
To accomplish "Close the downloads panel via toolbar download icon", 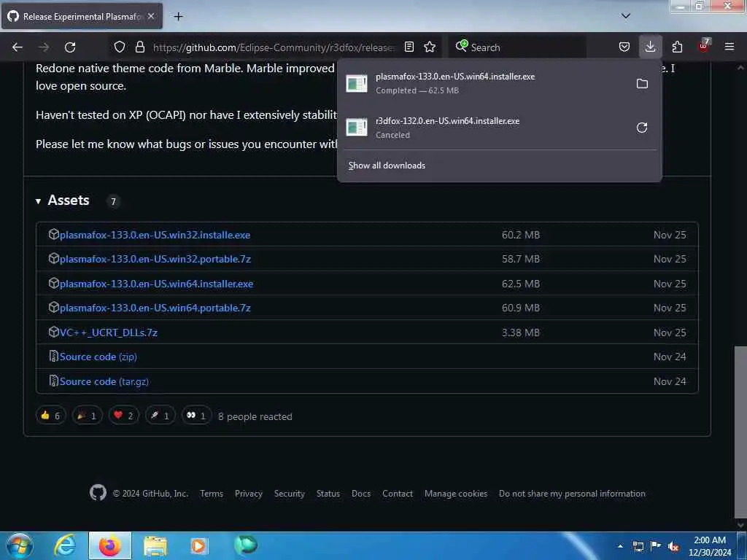I will point(650,47).
